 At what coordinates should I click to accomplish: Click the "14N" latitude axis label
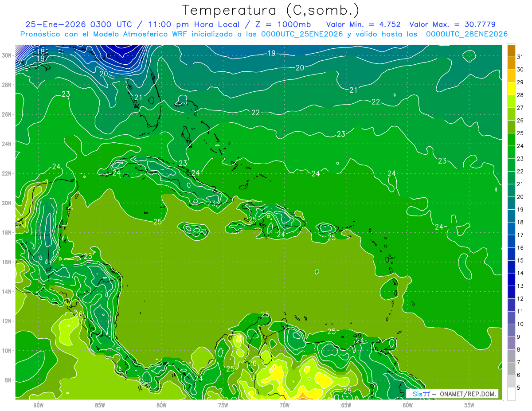coord(7,291)
